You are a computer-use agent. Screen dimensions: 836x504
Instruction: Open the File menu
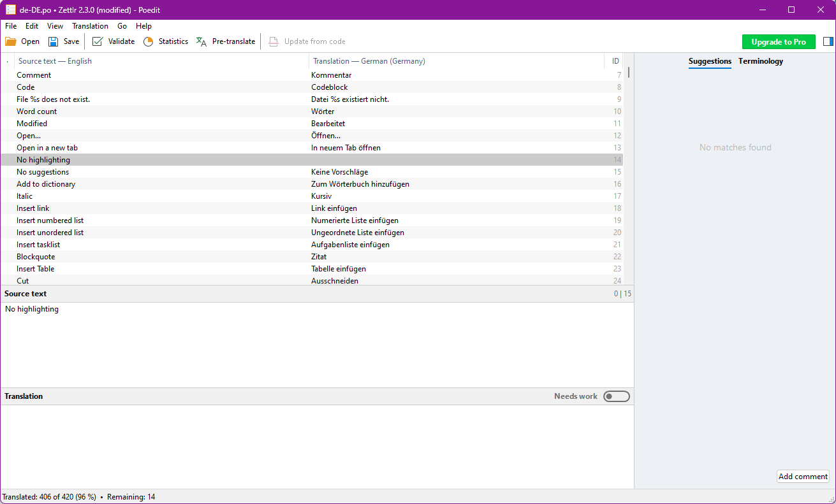11,26
